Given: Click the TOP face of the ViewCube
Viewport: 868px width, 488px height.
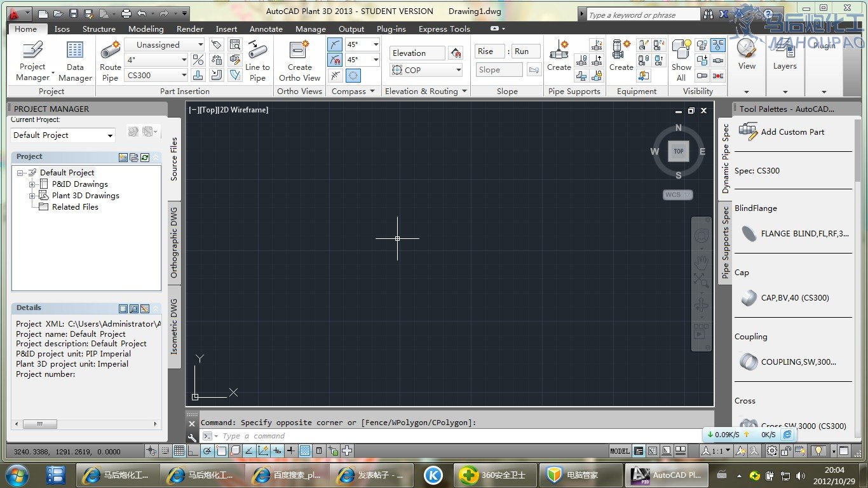Looking at the screenshot, I should click(678, 151).
